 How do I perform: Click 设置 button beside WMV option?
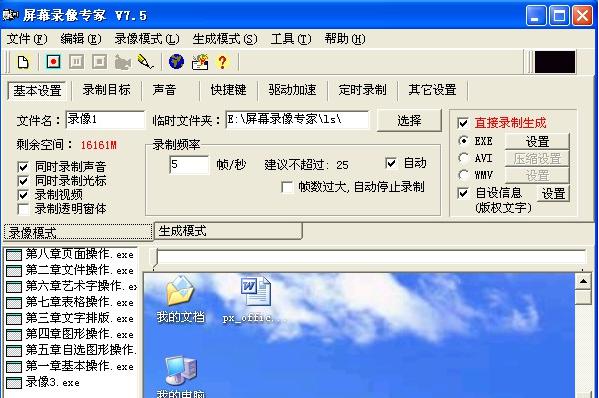click(537, 176)
